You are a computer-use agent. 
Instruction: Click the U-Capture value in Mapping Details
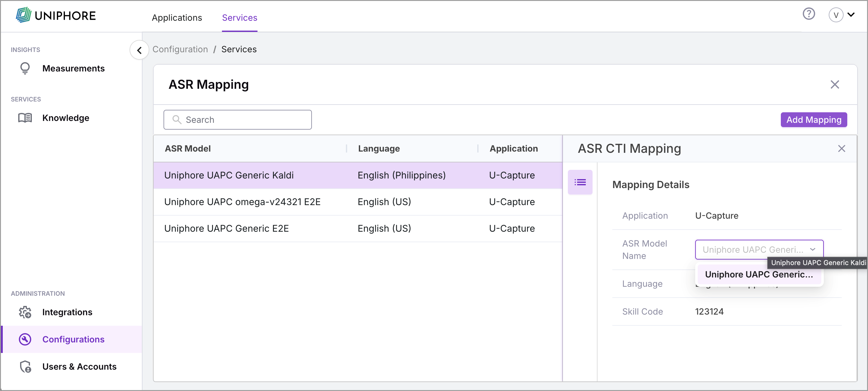point(717,216)
